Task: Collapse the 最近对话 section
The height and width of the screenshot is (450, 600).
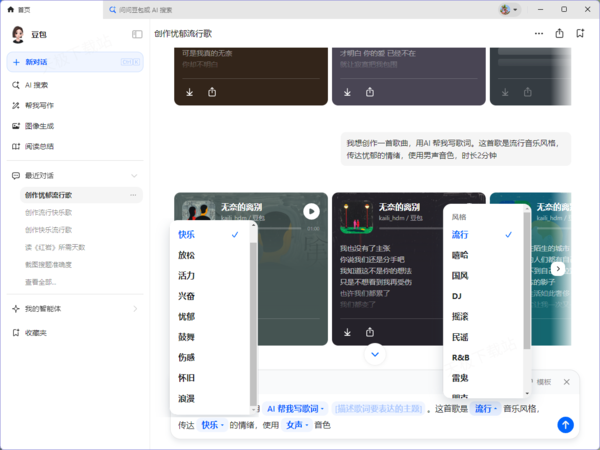Action: 134,175
